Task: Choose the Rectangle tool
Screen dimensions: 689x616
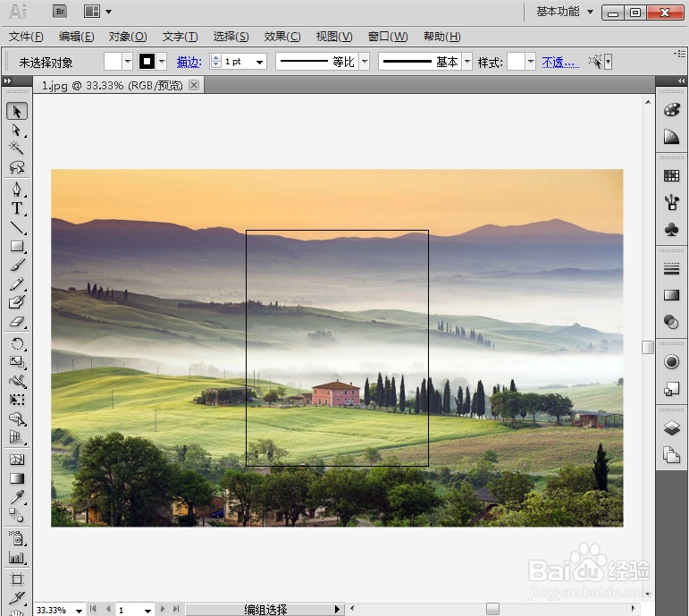Action: [x=17, y=246]
